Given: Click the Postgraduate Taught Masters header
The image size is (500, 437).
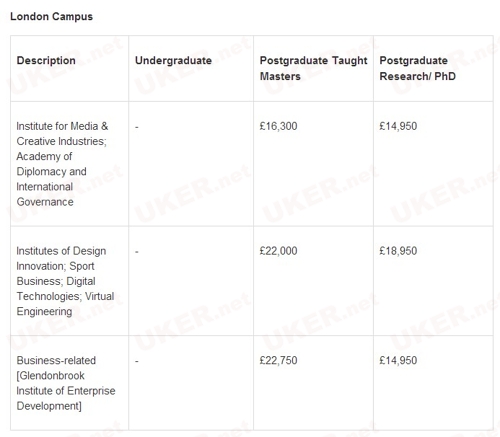Looking at the screenshot, I should click(313, 68).
